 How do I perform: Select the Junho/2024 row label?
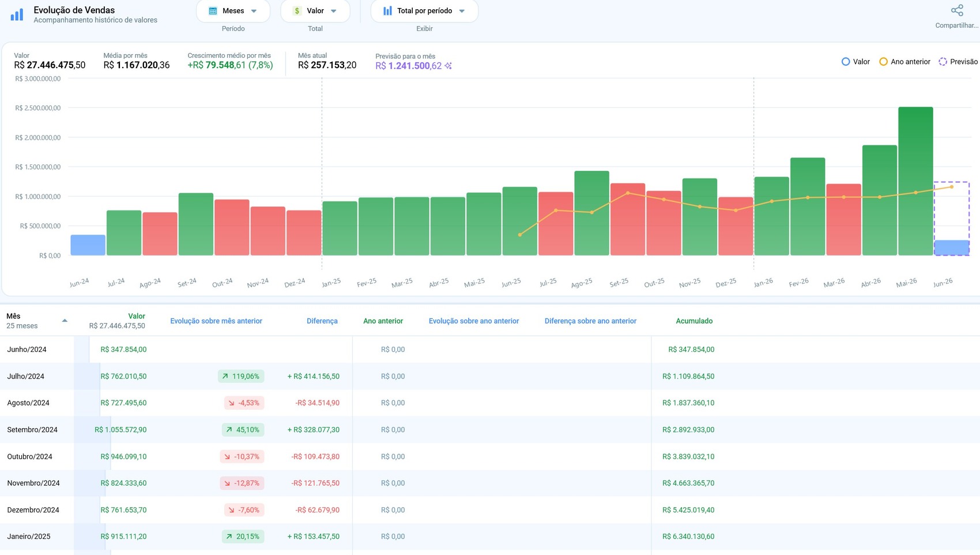coord(27,350)
